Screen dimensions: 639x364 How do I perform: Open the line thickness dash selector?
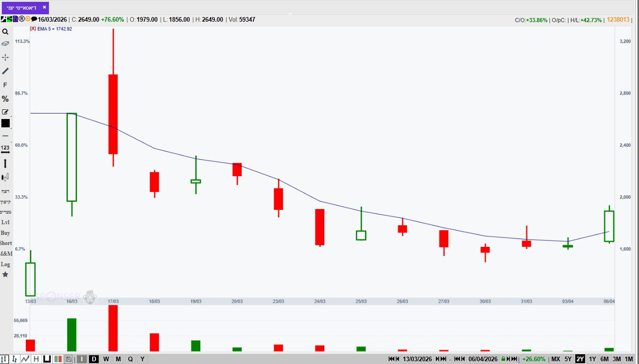click(x=5, y=136)
